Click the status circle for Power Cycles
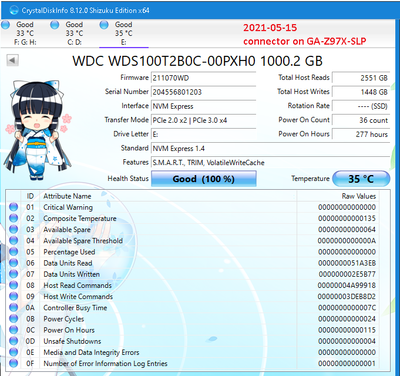400x376 pixels. 13,319
